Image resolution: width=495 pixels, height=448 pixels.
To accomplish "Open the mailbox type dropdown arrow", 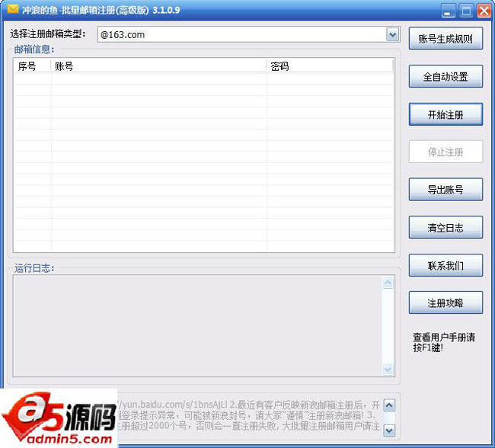I will 392,35.
